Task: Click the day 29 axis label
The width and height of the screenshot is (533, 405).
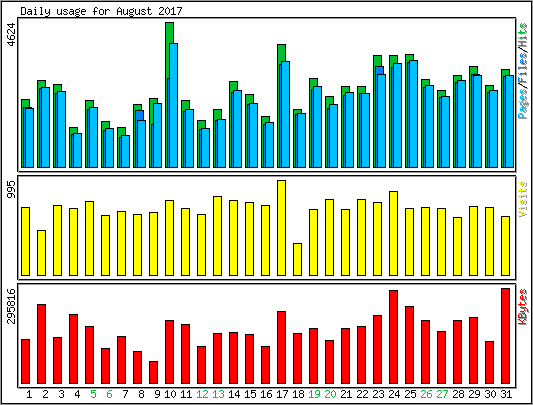Action: 474,394
